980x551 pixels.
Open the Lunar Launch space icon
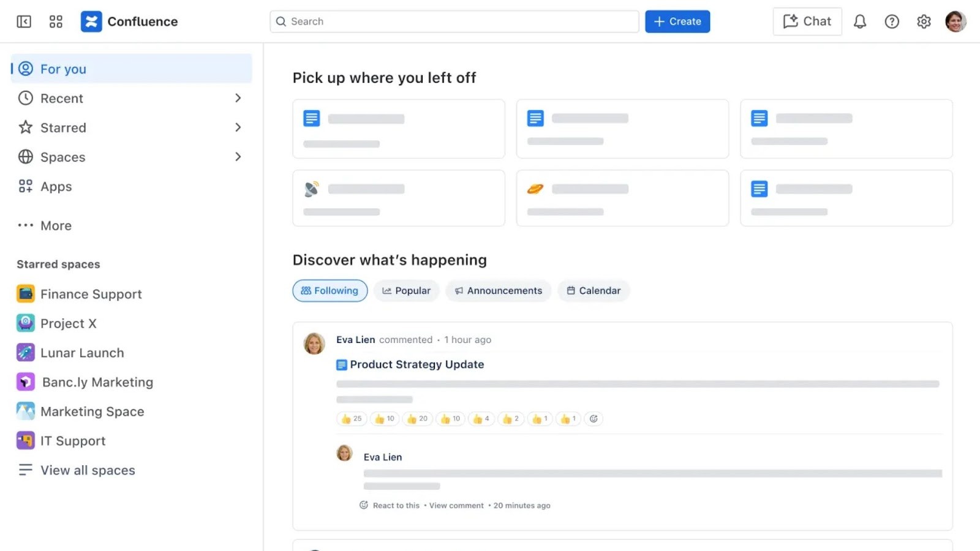click(x=25, y=352)
